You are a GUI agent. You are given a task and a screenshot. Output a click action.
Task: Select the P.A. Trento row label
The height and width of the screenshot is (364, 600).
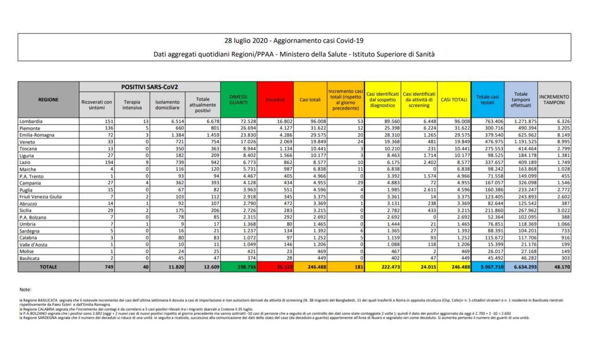point(31,176)
